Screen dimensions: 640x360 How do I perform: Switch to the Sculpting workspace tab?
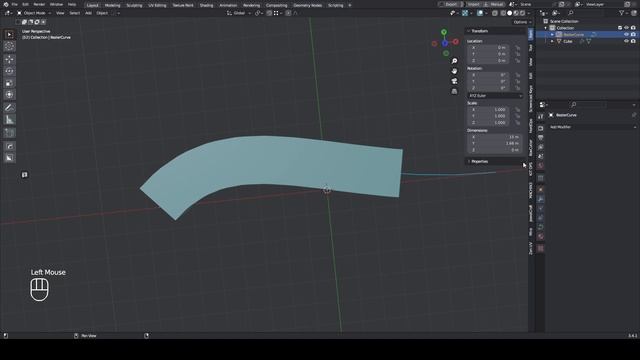click(134, 5)
